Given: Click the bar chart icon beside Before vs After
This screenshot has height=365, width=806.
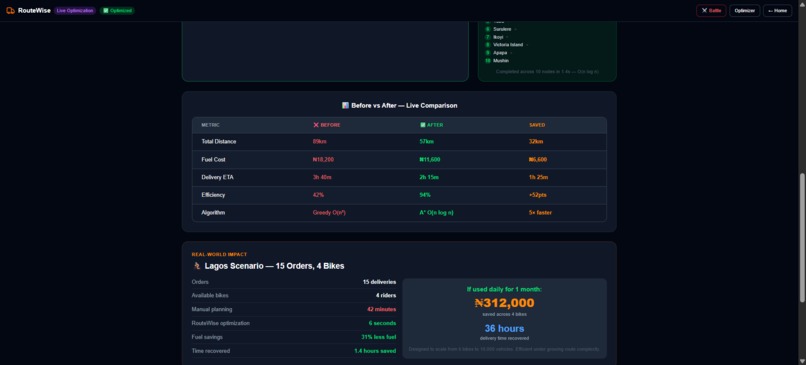Looking at the screenshot, I should coord(345,105).
